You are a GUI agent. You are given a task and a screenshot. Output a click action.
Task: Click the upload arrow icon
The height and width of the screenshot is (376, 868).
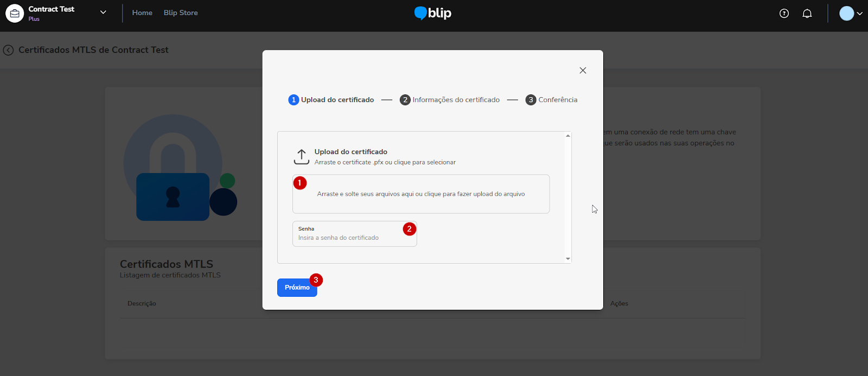point(302,157)
